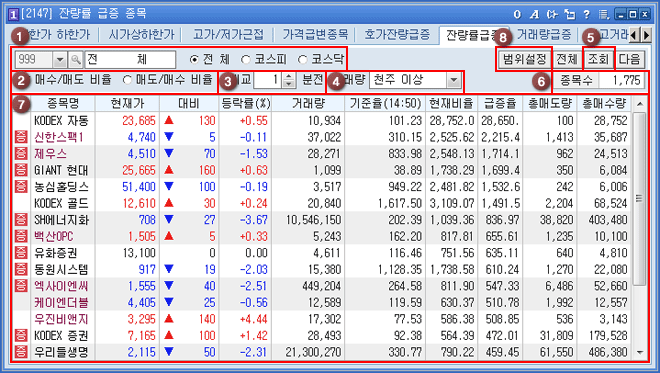Click the stock search magnifier icon

(76, 60)
